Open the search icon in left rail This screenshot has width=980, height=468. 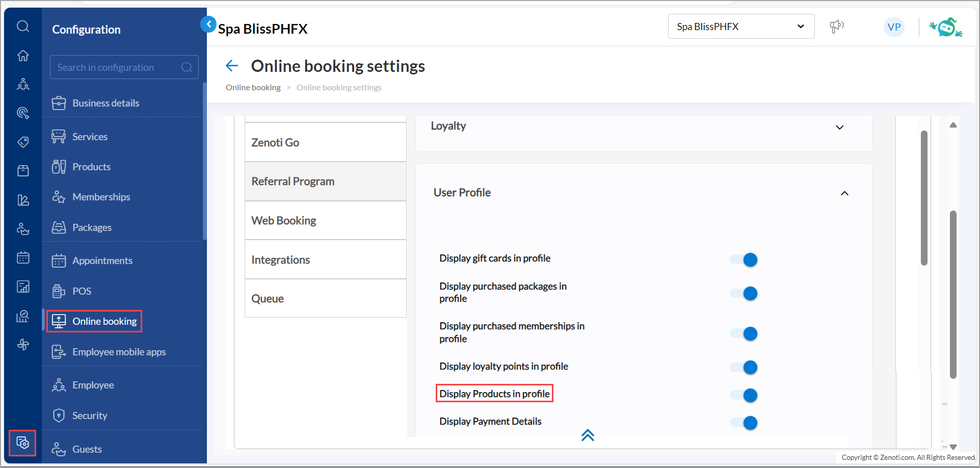23,26
